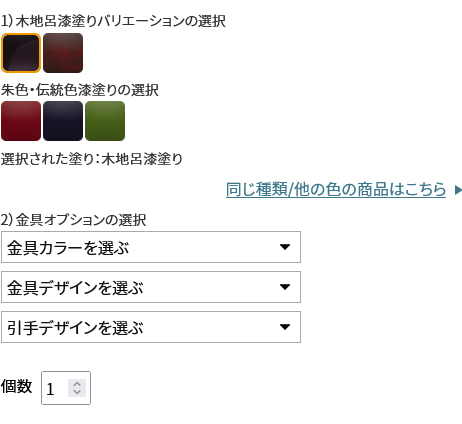Click the triangle arrow beside the other-colors link
The height and width of the screenshot is (424, 462).
click(458, 190)
